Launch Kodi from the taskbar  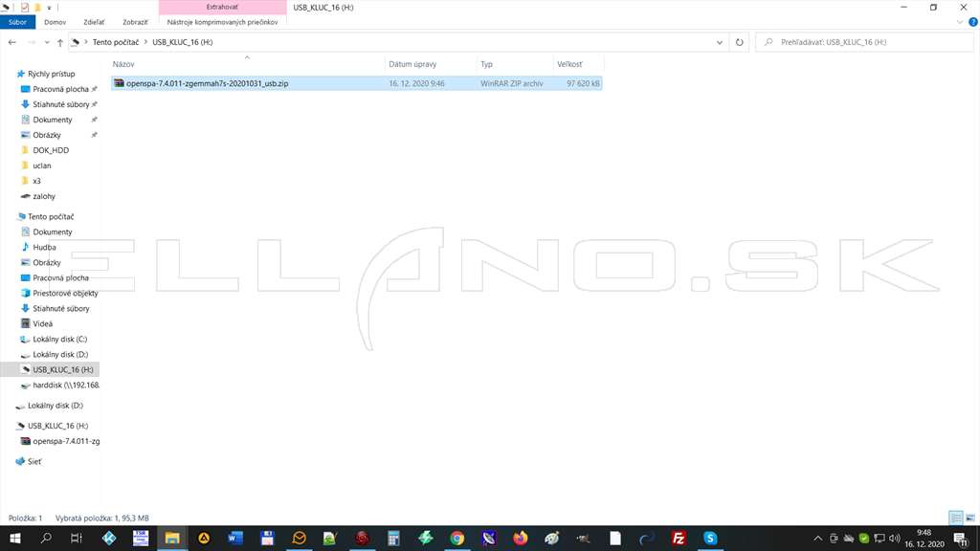pos(109,538)
